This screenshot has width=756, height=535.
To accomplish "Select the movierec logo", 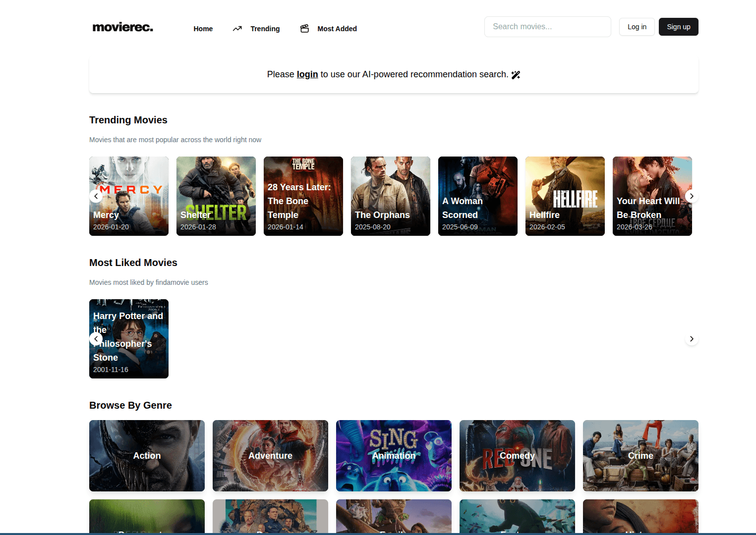I will pyautogui.click(x=122, y=27).
